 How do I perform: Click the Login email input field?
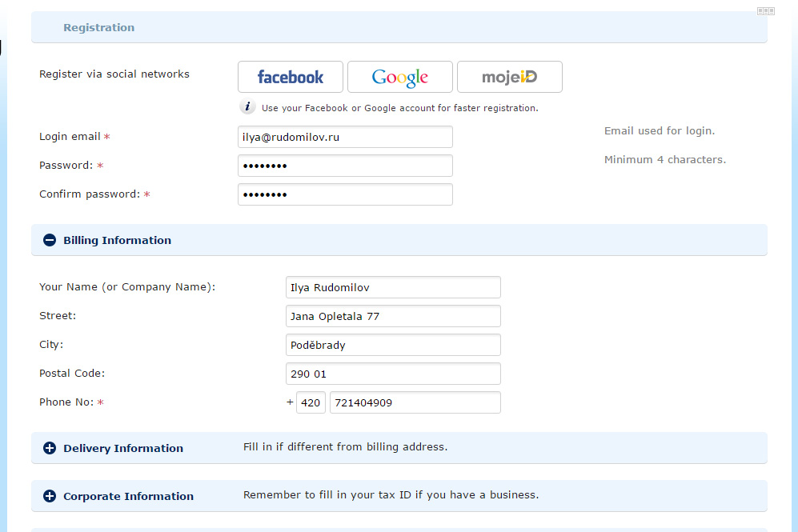[x=345, y=137]
